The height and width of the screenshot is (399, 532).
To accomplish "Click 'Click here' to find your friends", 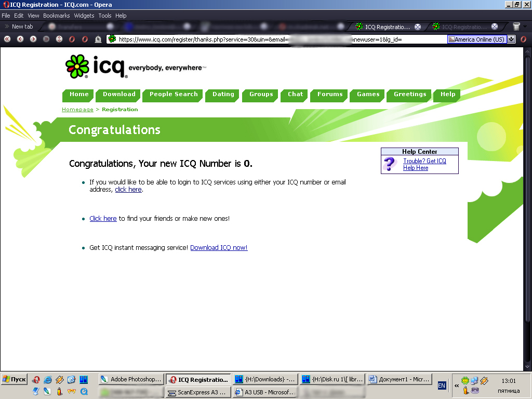I will click(103, 219).
